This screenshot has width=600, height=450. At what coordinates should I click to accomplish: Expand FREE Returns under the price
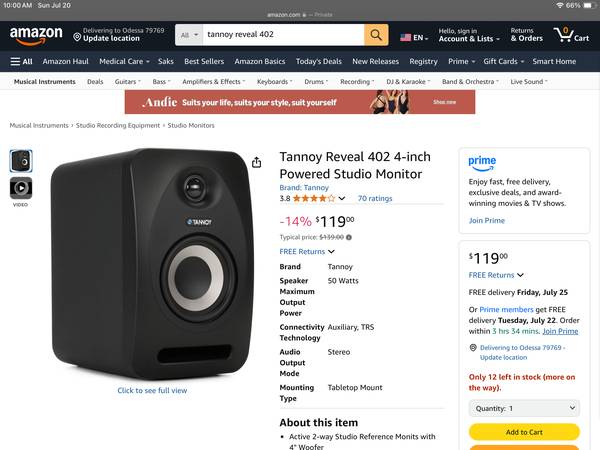click(x=307, y=251)
